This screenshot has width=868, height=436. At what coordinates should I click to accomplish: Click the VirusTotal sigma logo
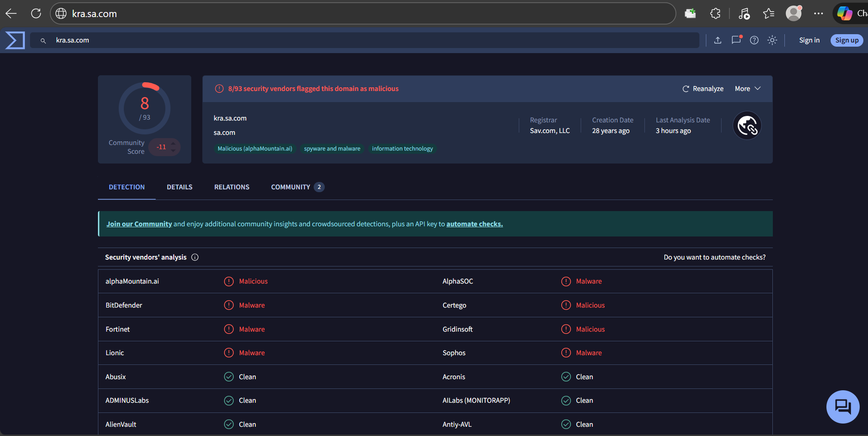[x=15, y=40]
